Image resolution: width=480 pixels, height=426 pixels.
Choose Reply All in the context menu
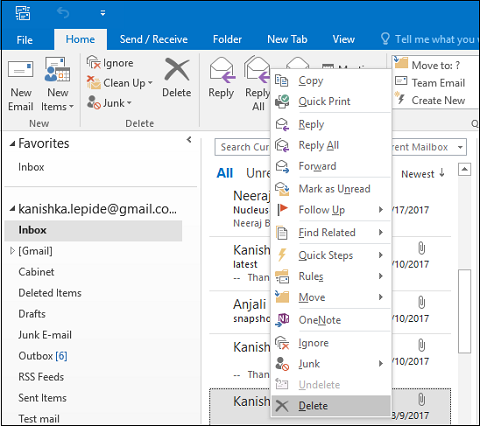click(331, 145)
